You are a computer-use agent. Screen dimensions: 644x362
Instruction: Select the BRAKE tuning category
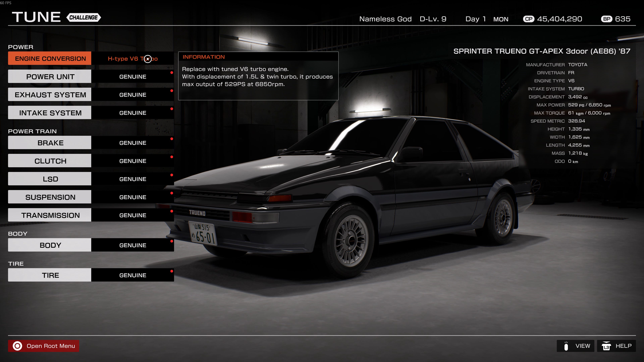(x=49, y=143)
